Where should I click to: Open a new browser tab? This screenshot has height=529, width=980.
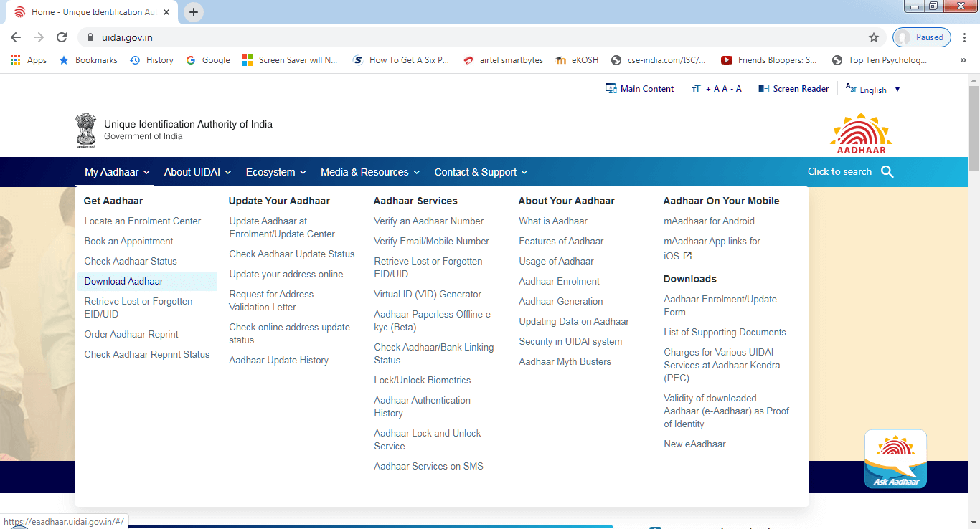pyautogui.click(x=194, y=12)
